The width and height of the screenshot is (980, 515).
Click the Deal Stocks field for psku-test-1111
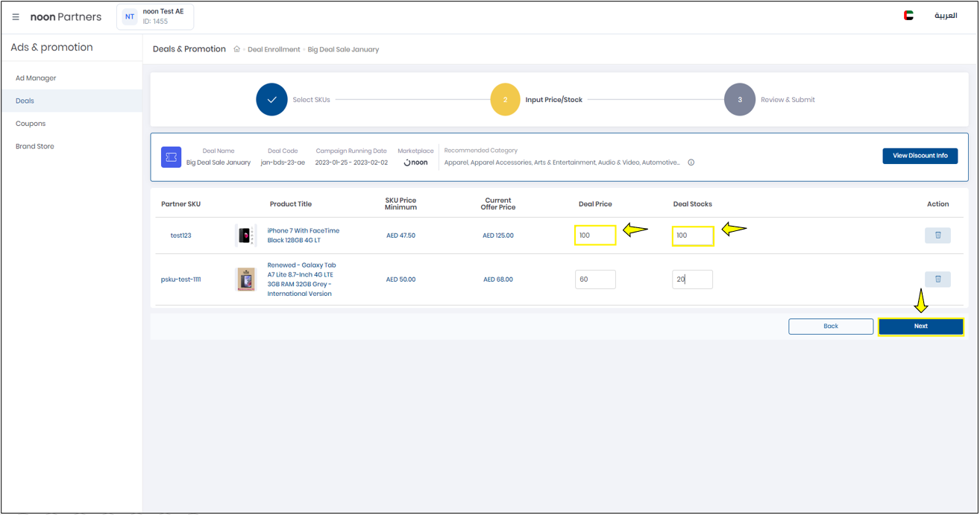(692, 279)
